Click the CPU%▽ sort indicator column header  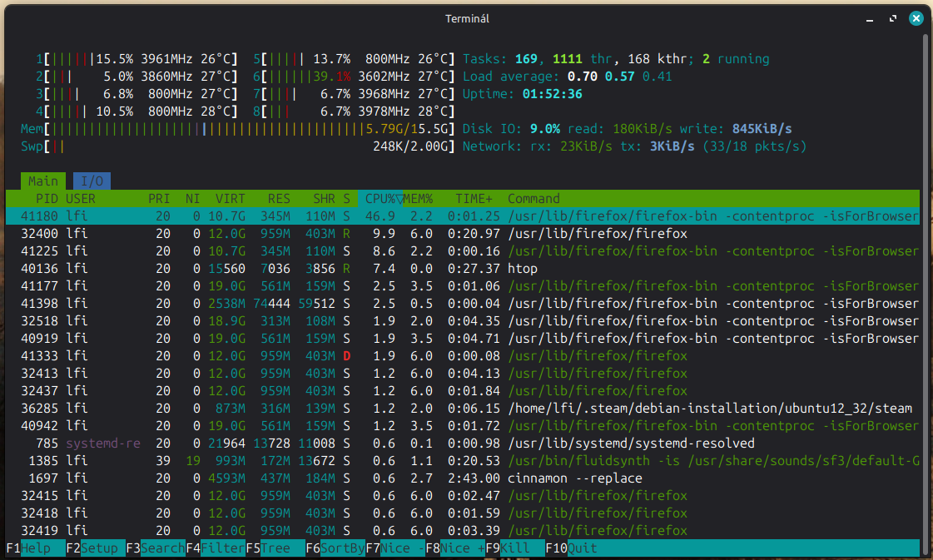tap(380, 198)
